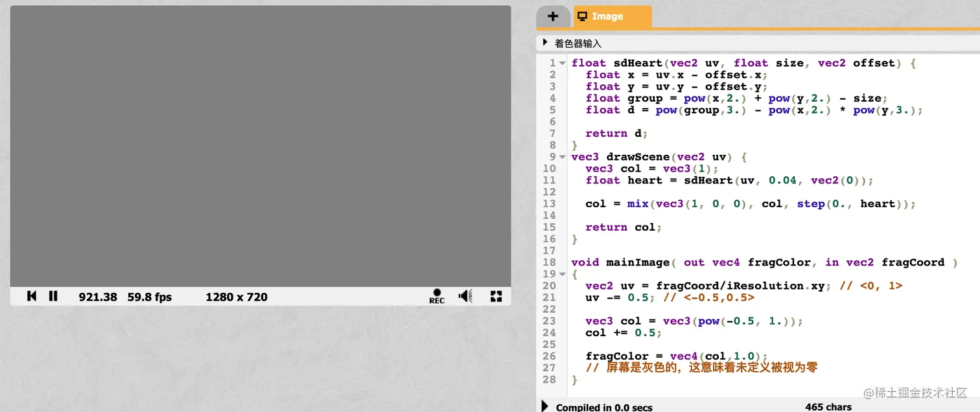
Task: Add new buffer tab with plus
Action: pyautogui.click(x=553, y=17)
